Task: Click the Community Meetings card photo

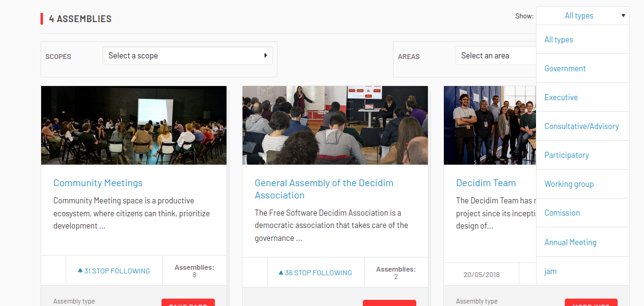Action: 133,125
